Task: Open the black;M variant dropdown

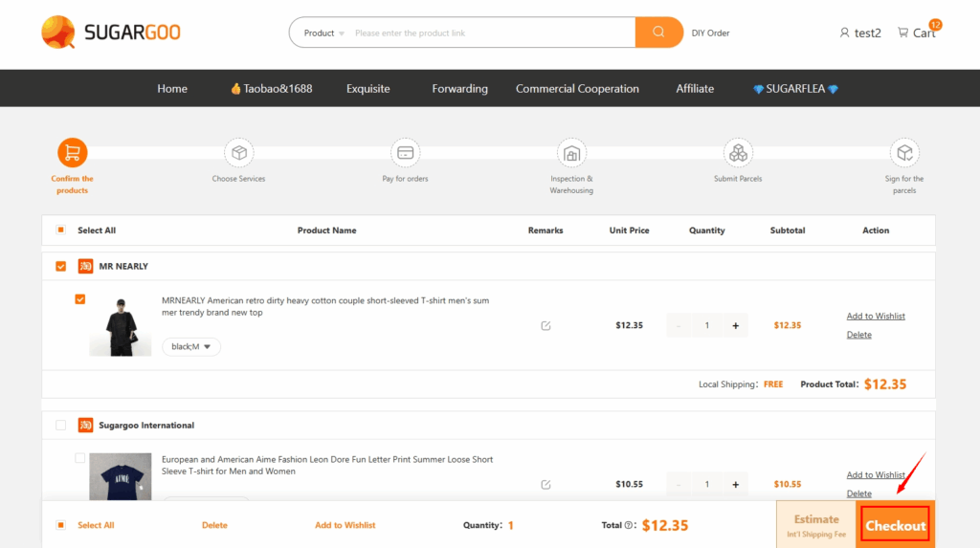Action: pos(191,347)
